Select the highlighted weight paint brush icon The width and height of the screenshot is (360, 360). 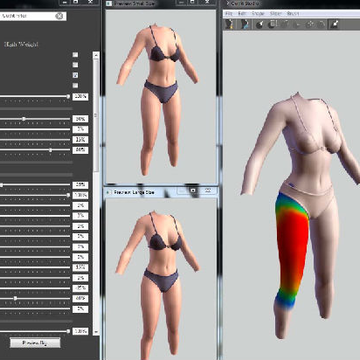coord(334,24)
